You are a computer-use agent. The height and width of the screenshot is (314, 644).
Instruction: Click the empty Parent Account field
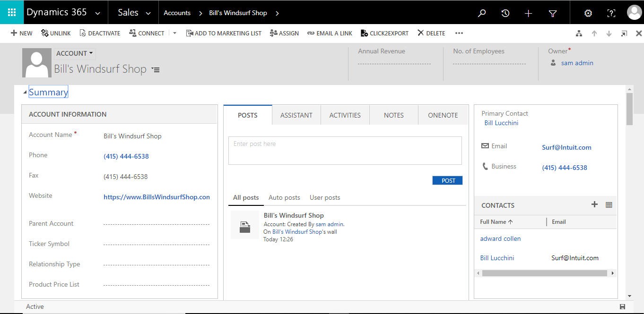coord(157,224)
